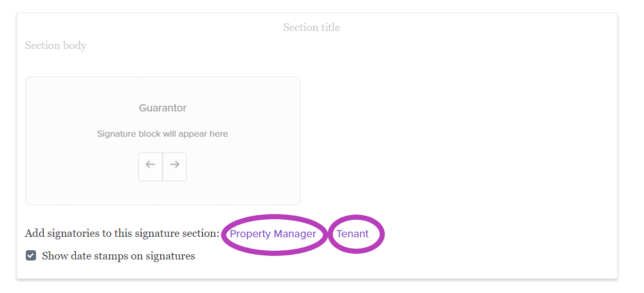This screenshot has width=644, height=293.
Task: Click the 'Show date stamps on signatures' label
Action: click(118, 256)
